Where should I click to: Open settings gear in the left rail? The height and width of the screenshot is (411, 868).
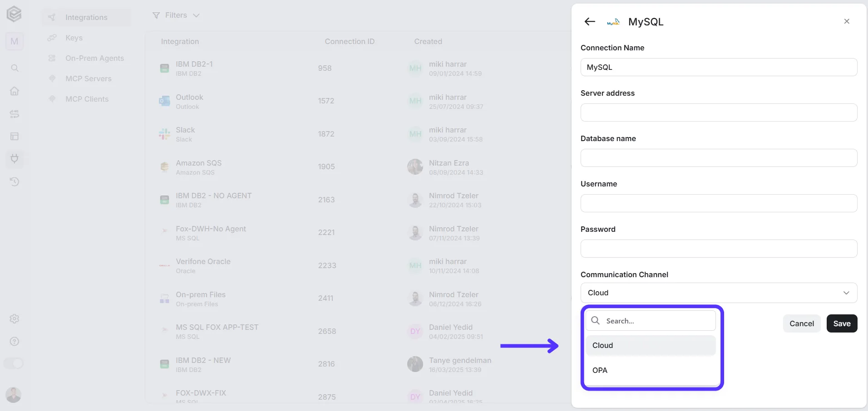click(x=15, y=319)
